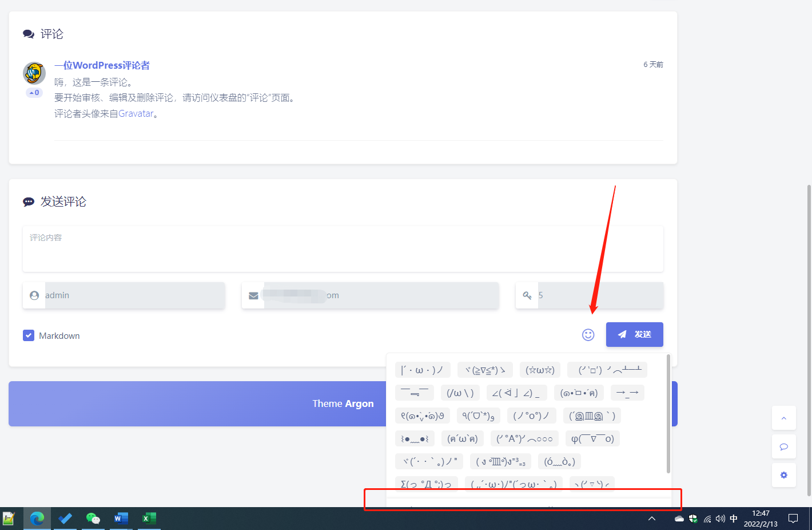This screenshot has width=812, height=530.
Task: Click the 发送 send button
Action: pos(635,334)
